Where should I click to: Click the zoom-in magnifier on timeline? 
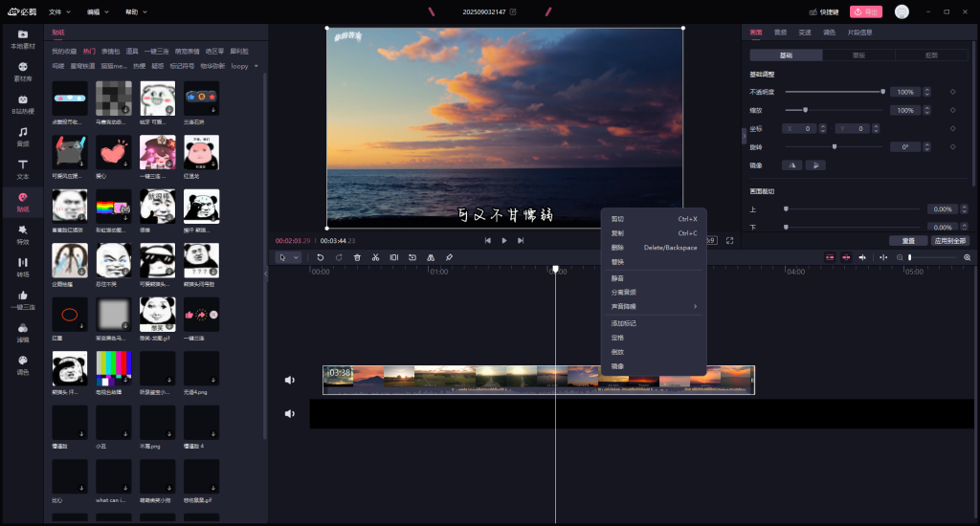(x=967, y=257)
